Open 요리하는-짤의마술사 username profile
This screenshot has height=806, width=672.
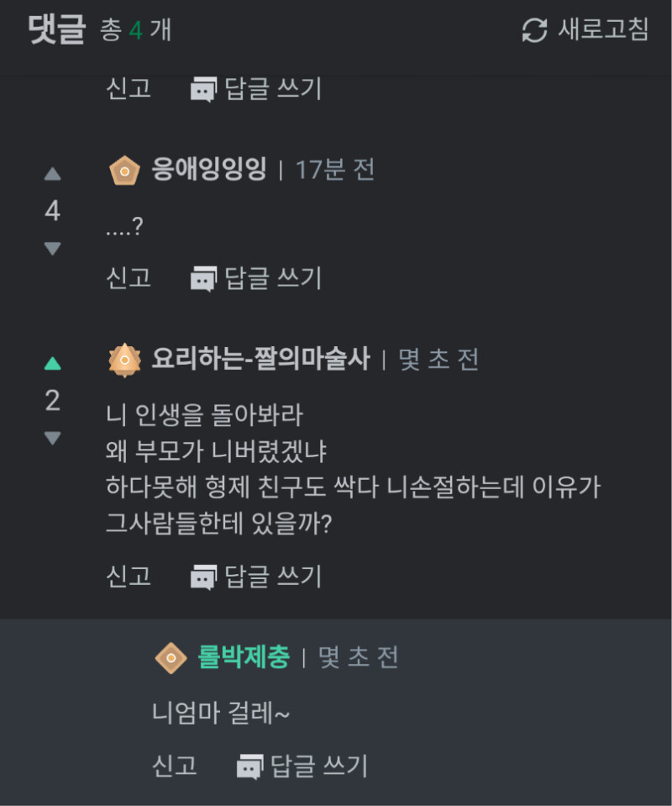pos(260,360)
